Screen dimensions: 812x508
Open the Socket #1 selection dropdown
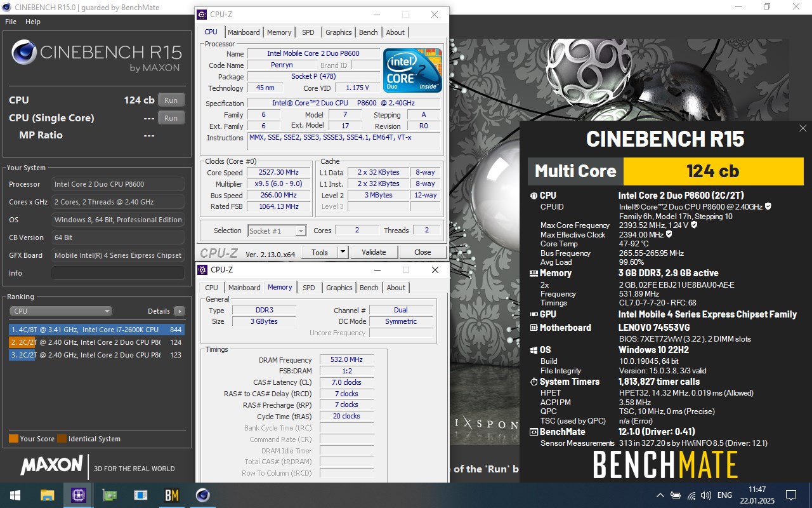click(x=277, y=231)
